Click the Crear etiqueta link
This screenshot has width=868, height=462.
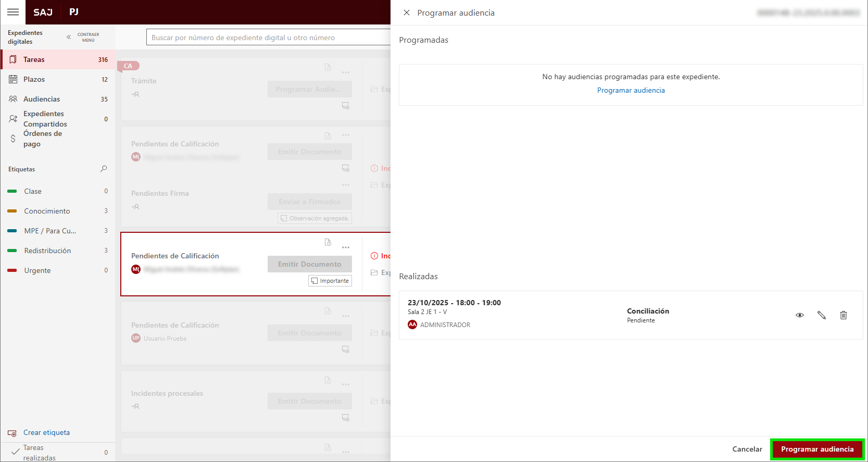pos(46,432)
